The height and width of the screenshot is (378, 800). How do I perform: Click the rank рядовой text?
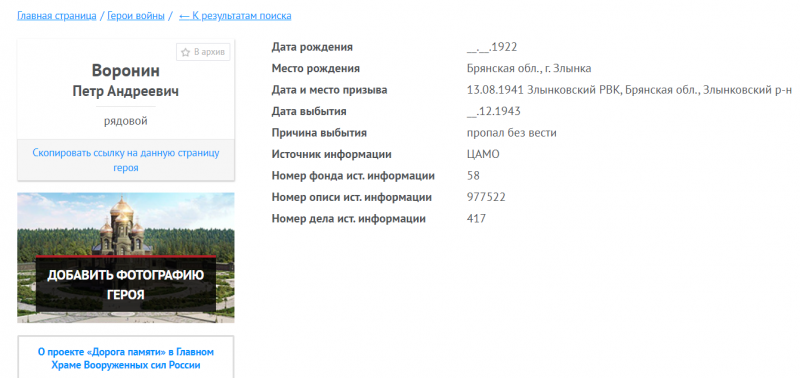(x=126, y=121)
